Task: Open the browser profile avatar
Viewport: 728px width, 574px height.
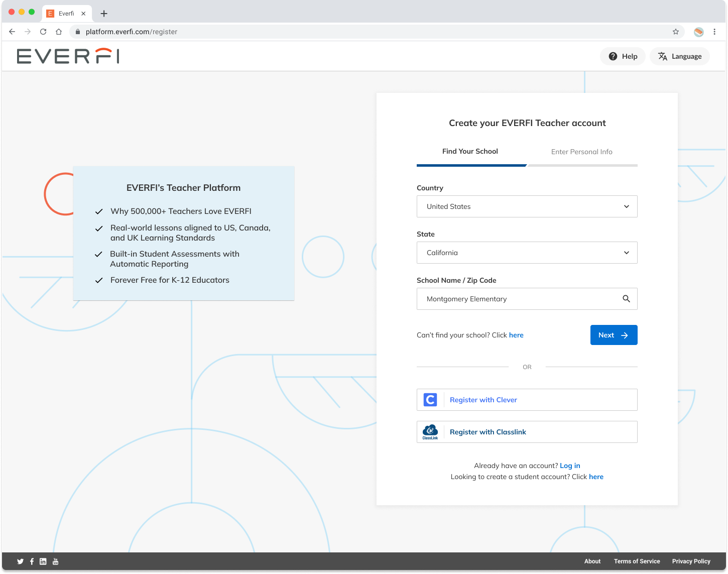Action: click(699, 32)
